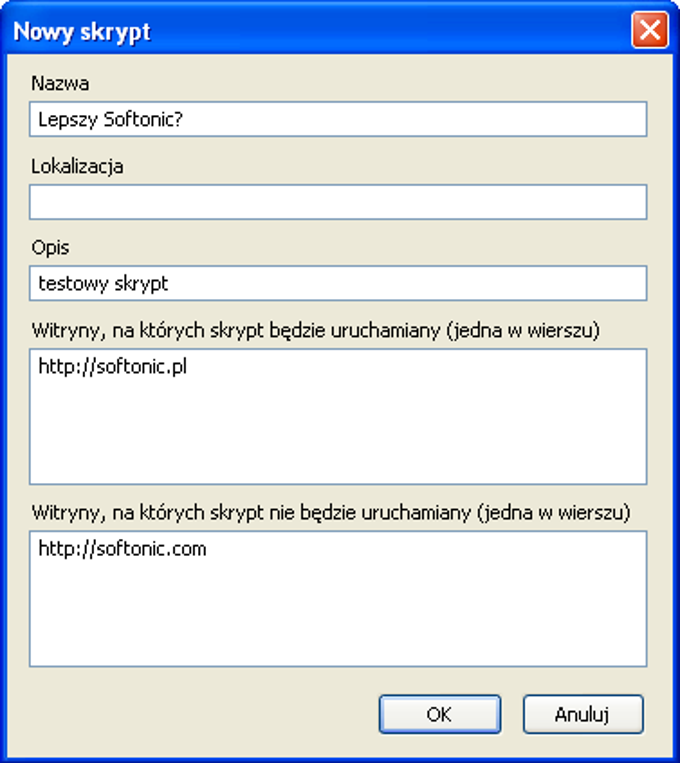Click the Nazwa field containing Lepszy Softonic?
The image size is (680, 763).
click(x=338, y=119)
